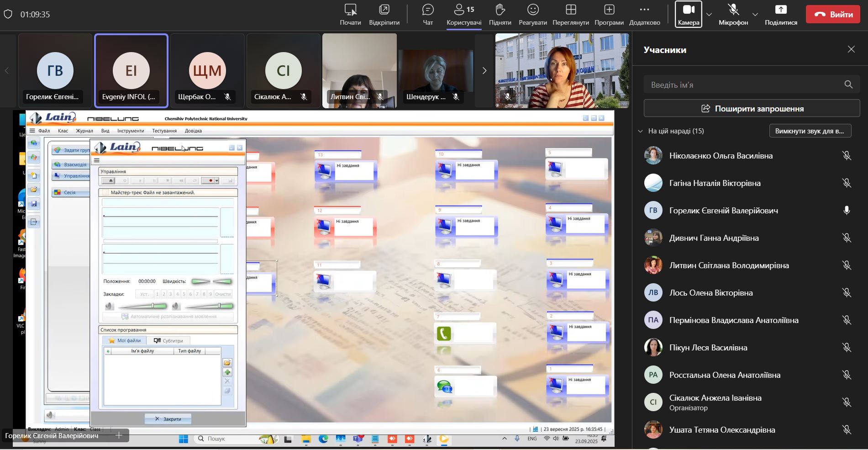Open the Користувачі tab
Image resolution: width=868 pixels, height=450 pixels.
[464, 14]
